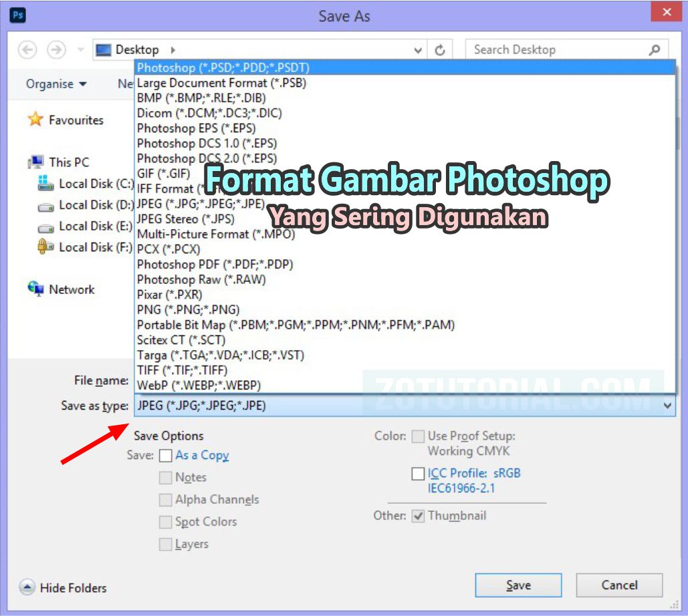
Task: Click the Desktop icon in address bar
Action: 103,50
